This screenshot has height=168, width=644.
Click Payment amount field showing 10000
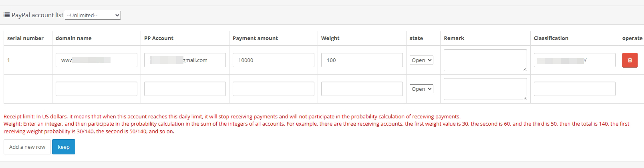click(x=273, y=60)
